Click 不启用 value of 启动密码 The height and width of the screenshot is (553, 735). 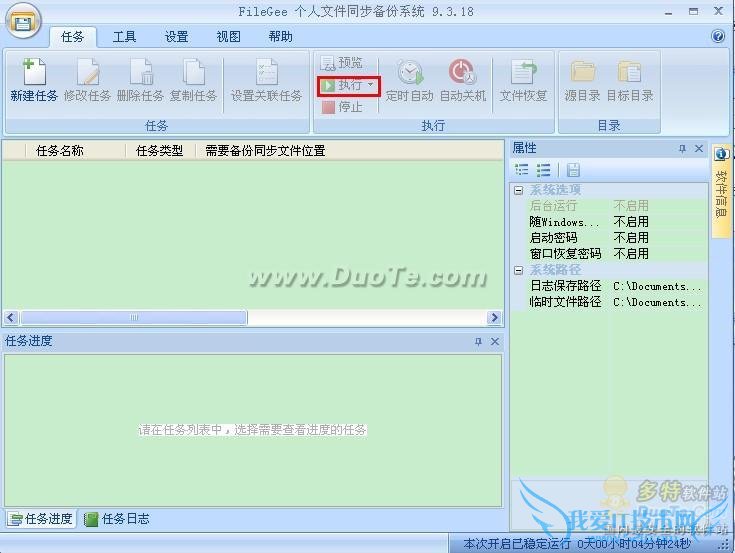click(x=631, y=238)
